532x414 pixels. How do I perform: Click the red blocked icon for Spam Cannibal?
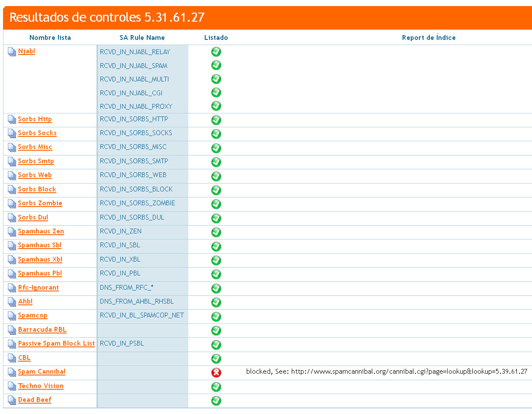(216, 372)
